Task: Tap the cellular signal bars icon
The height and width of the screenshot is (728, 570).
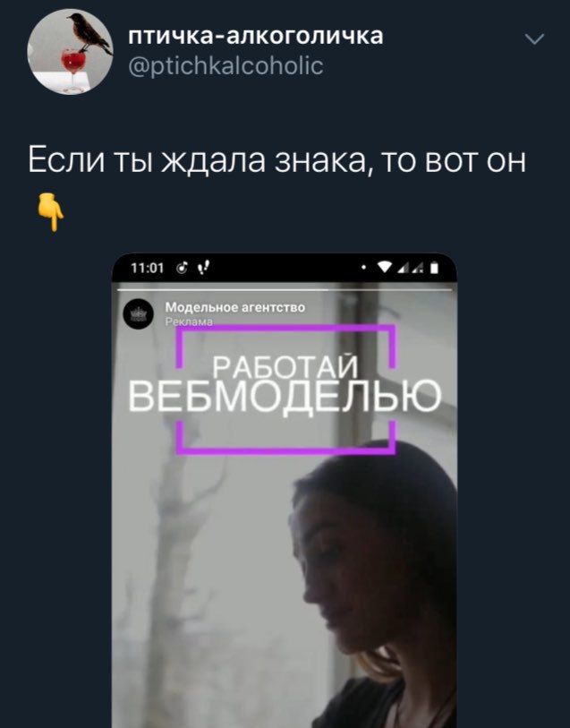Action: [x=410, y=268]
